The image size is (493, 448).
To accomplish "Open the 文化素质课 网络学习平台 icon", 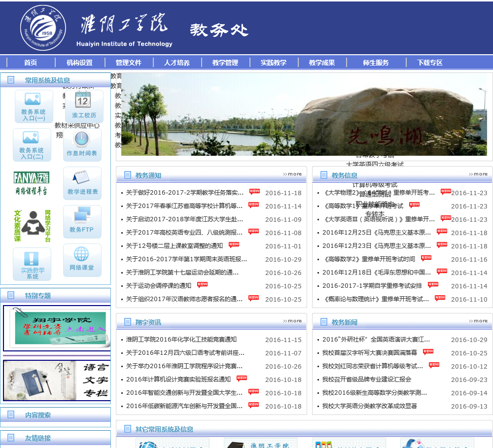I will [32, 226].
